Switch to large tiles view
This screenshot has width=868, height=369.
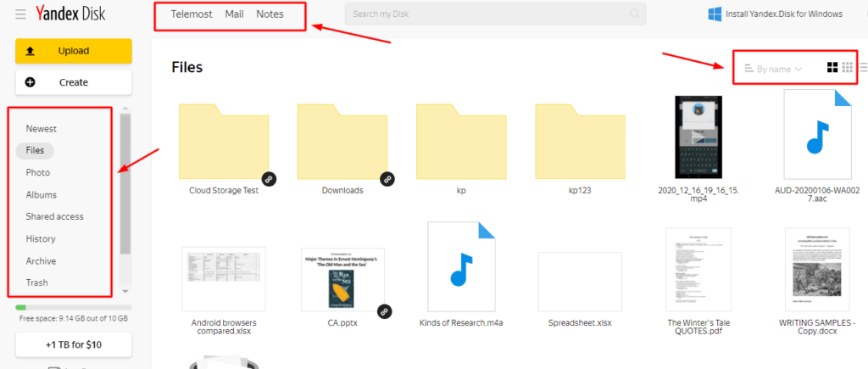click(832, 68)
